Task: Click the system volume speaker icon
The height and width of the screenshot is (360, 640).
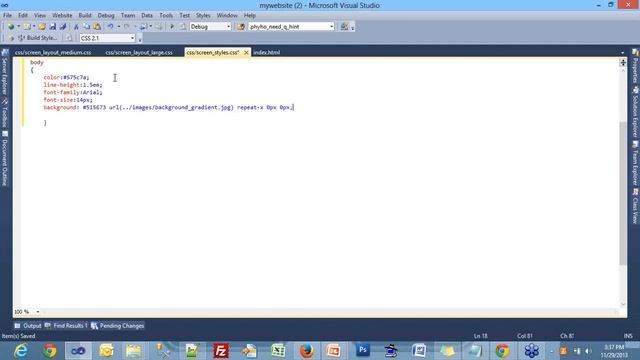Action: 588,351
